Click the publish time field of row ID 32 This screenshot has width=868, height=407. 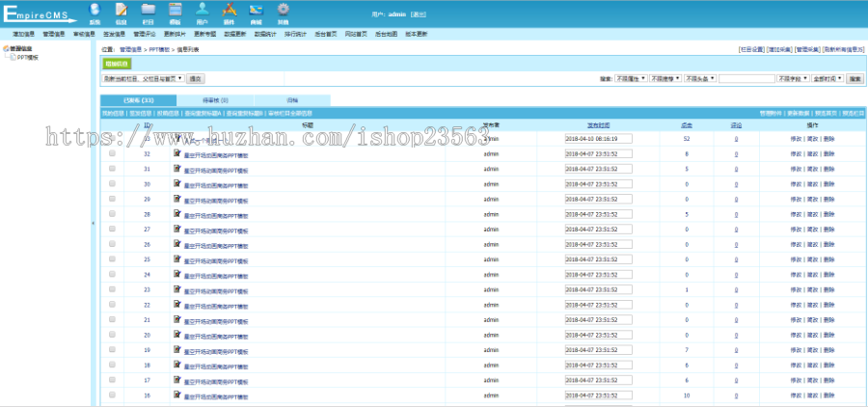point(598,154)
